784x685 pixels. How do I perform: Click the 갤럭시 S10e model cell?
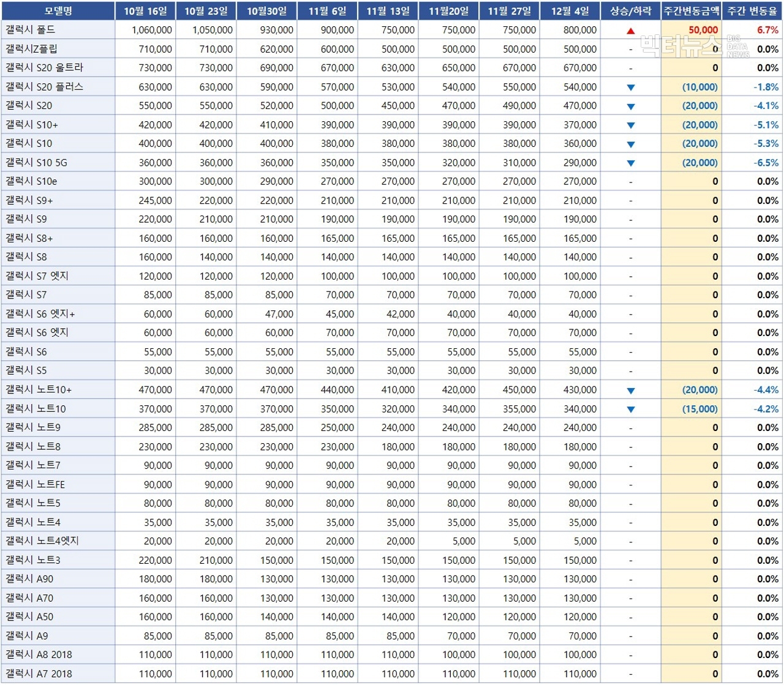[58, 181]
